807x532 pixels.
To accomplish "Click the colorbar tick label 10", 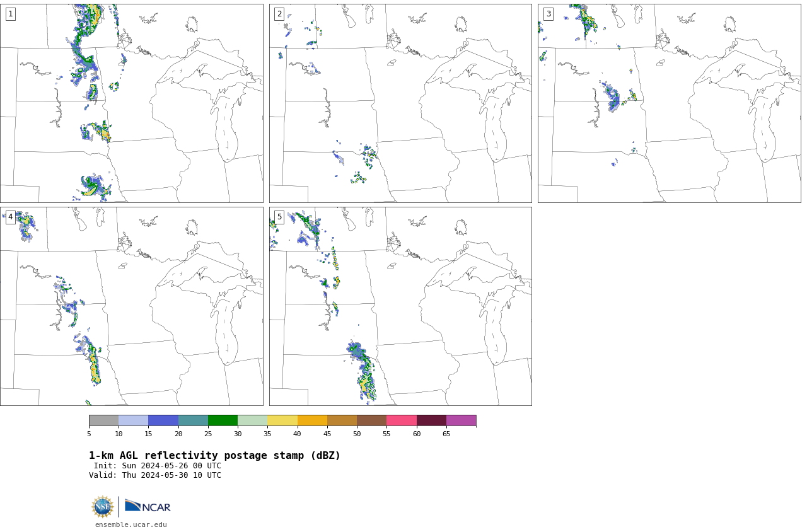I will click(119, 434).
